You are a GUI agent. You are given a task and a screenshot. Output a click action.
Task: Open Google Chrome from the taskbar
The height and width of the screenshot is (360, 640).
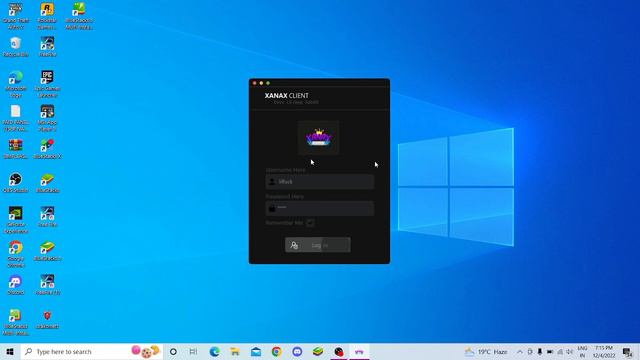click(276, 351)
